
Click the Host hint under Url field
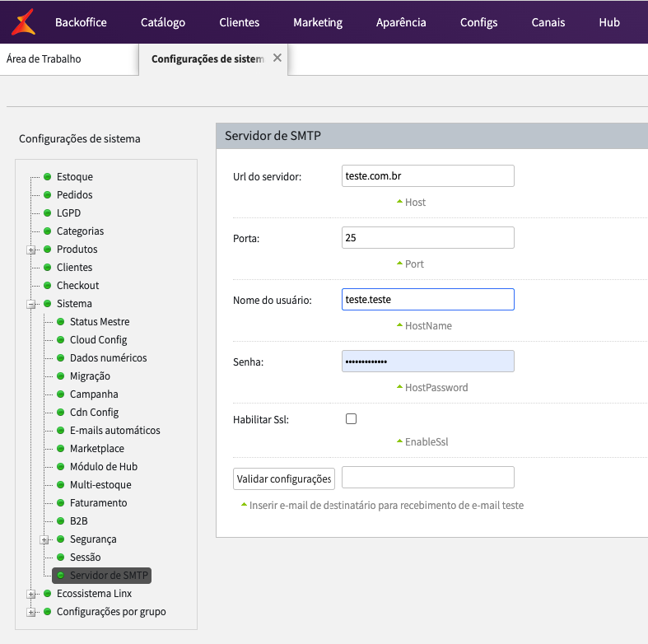click(x=415, y=202)
